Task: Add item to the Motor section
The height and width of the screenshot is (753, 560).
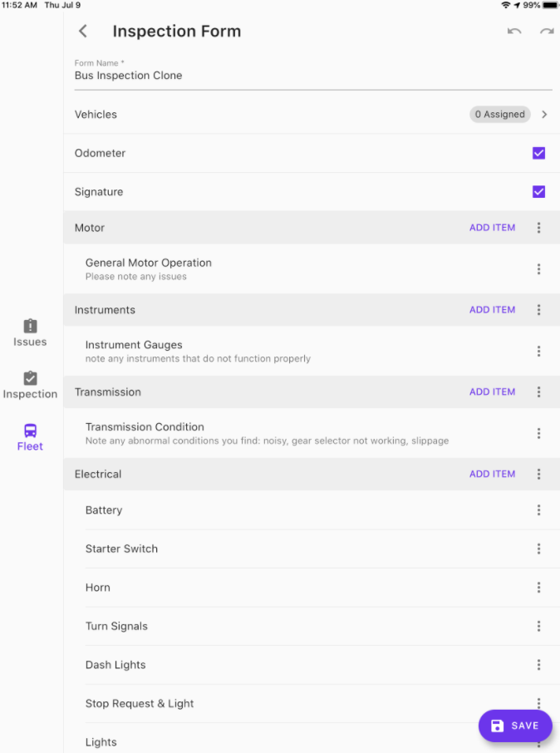Action: tap(492, 228)
